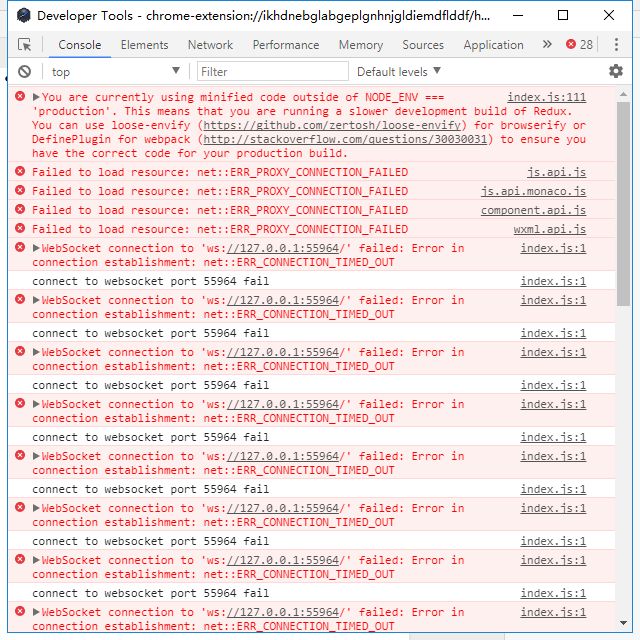This screenshot has width=640, height=640.
Task: Click the scrollbar down arrow
Action: 623,622
